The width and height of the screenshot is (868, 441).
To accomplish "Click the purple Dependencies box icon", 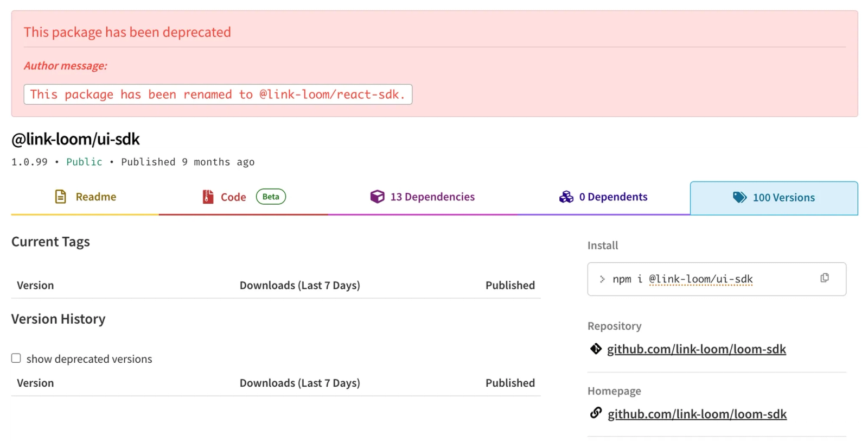I will 377,197.
